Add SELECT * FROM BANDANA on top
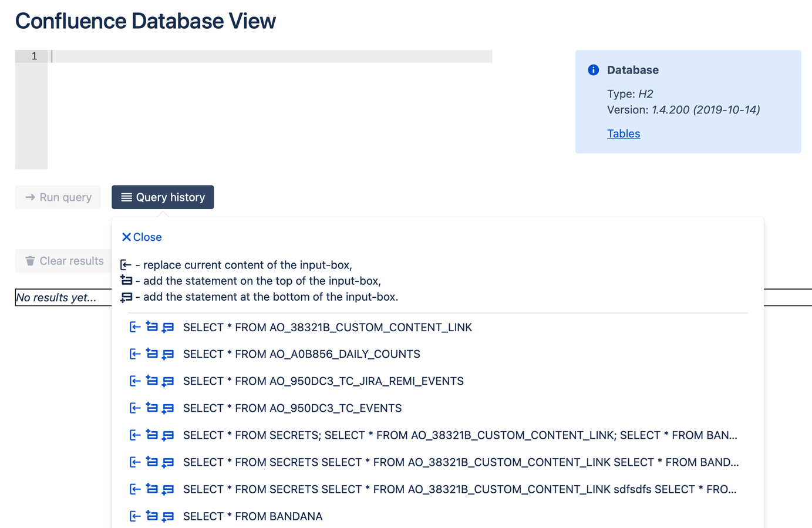 point(151,516)
